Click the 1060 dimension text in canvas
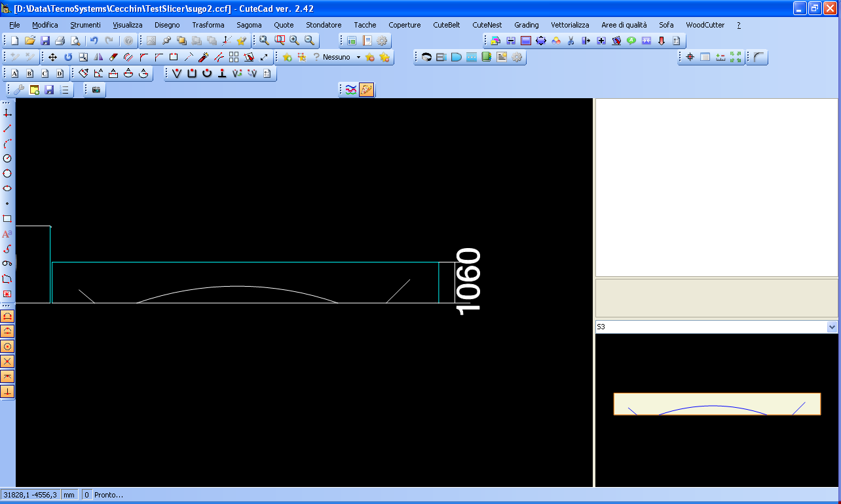 (x=469, y=280)
